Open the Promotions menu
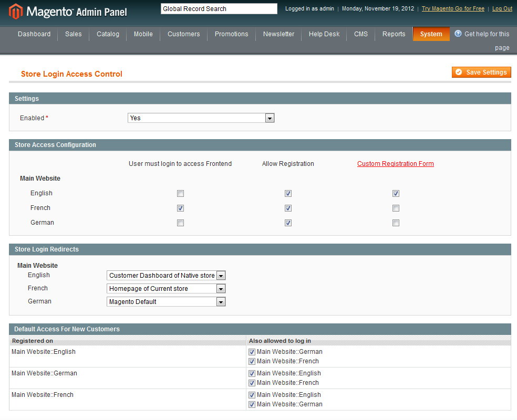Screen dimensions: 517x420 [x=231, y=34]
